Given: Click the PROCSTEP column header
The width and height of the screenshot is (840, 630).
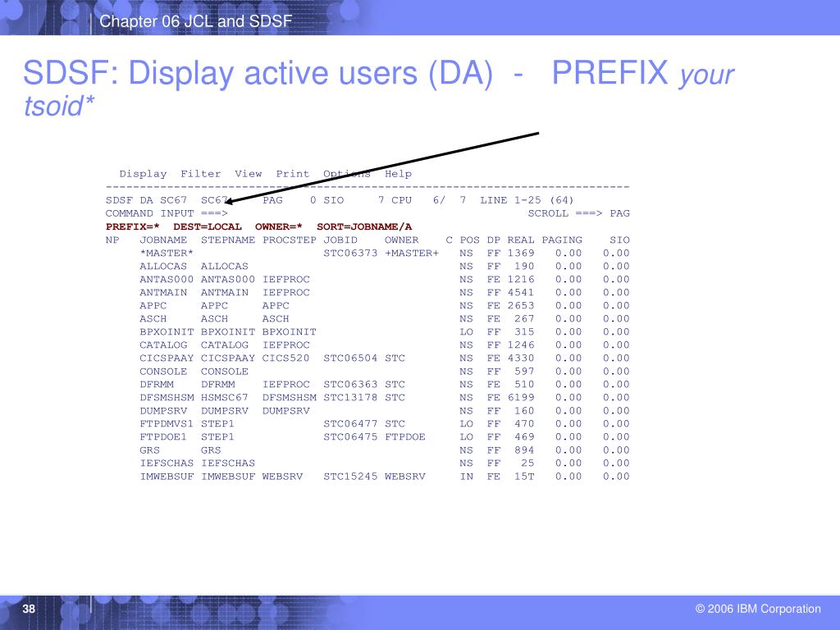Looking at the screenshot, I should pos(290,240).
